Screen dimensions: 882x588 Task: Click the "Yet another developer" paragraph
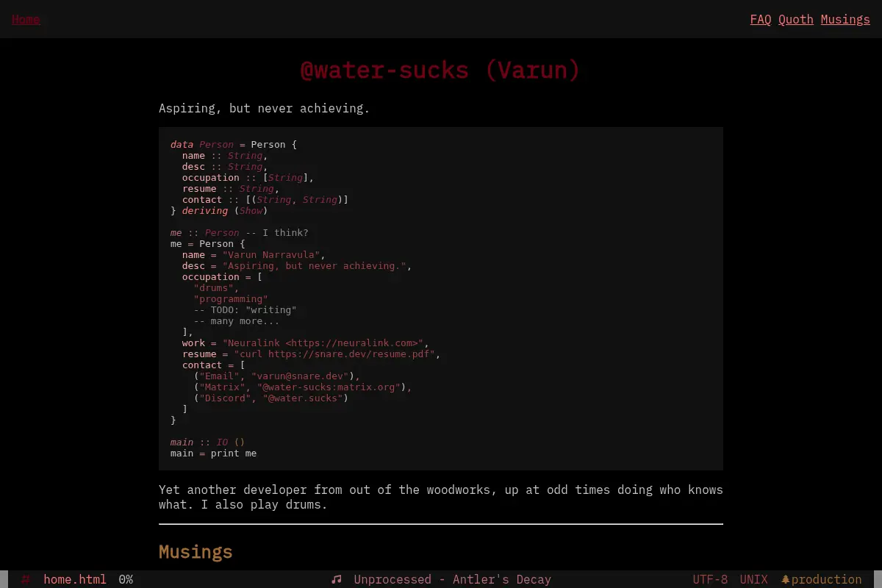[x=441, y=497]
